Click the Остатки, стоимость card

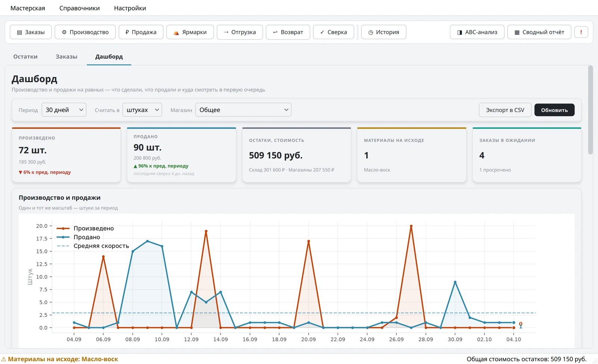coord(296,155)
